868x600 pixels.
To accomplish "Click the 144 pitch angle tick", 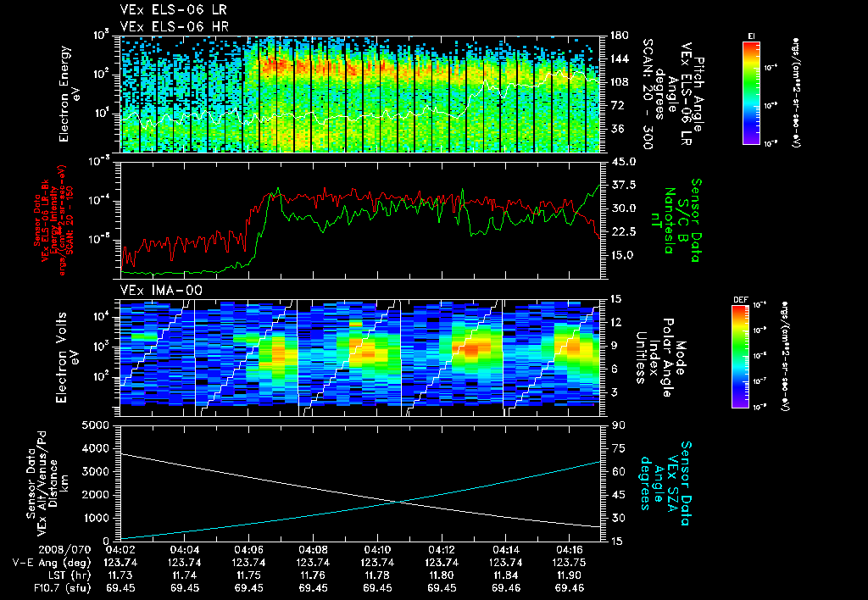I will tap(620, 58).
